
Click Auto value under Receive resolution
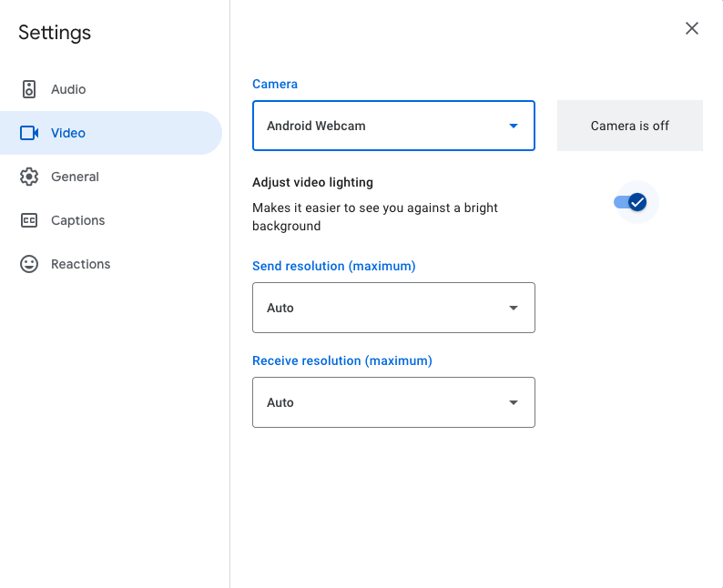coord(280,402)
